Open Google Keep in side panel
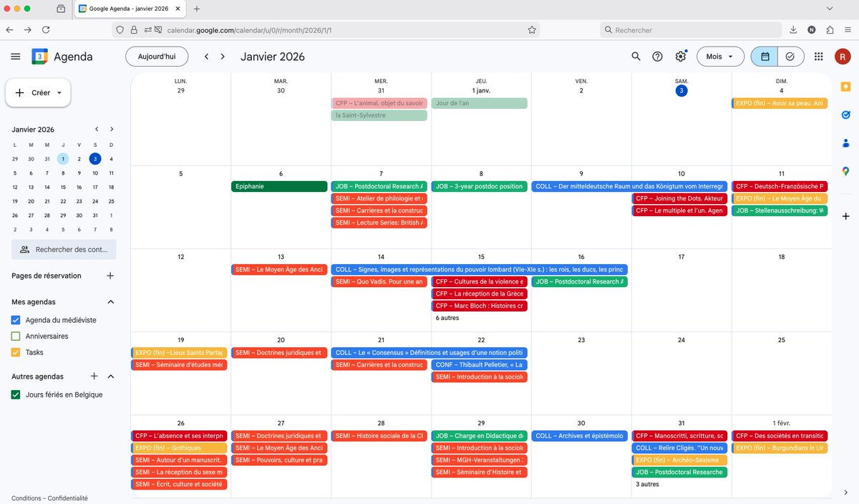859x504 pixels. pyautogui.click(x=845, y=87)
